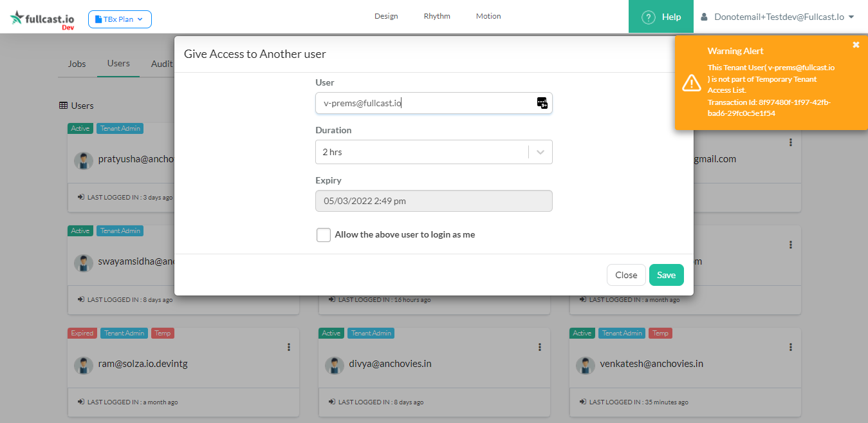Open the Design menu
The width and height of the screenshot is (868, 423).
point(386,16)
